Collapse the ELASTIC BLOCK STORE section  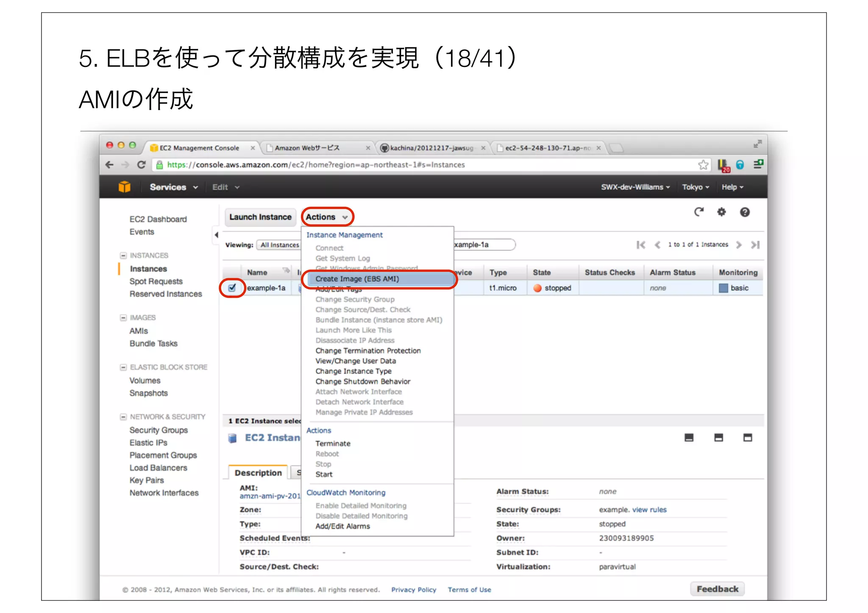coord(123,367)
